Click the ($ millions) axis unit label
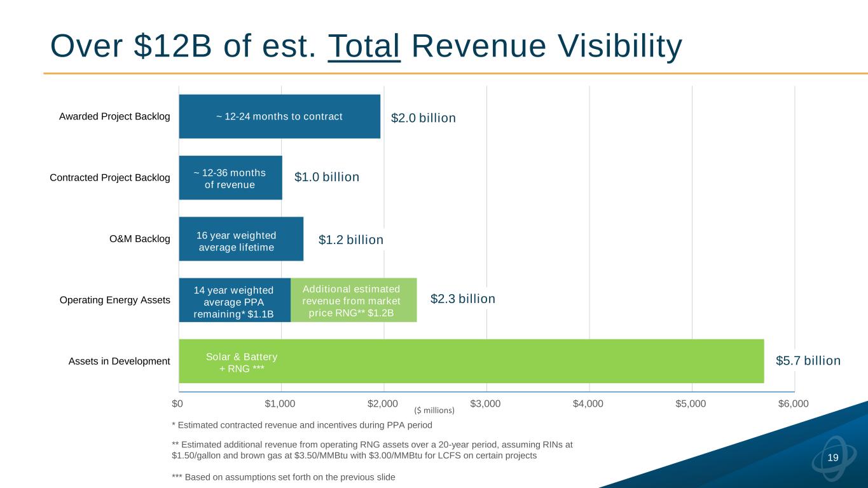The height and width of the screenshot is (488, 868). (434, 411)
